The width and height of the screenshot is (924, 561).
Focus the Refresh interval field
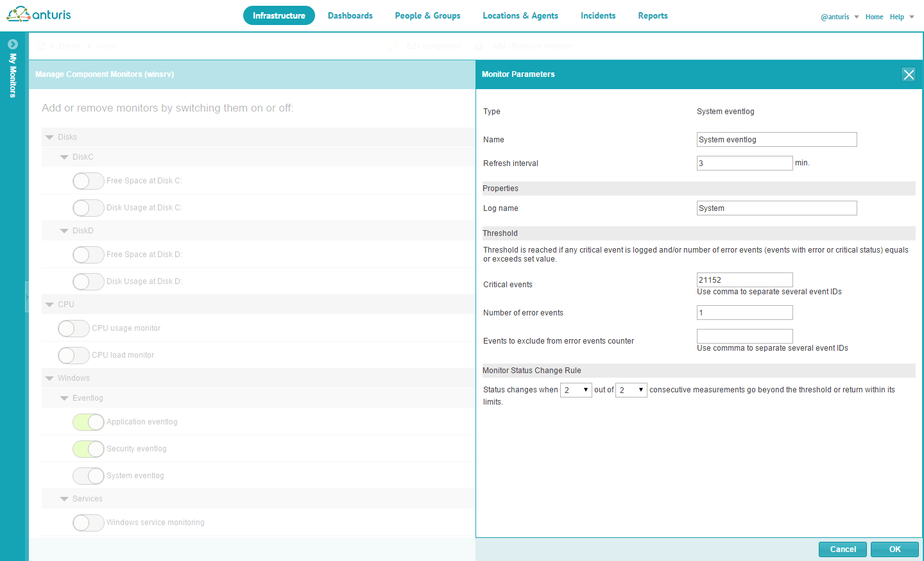[744, 163]
